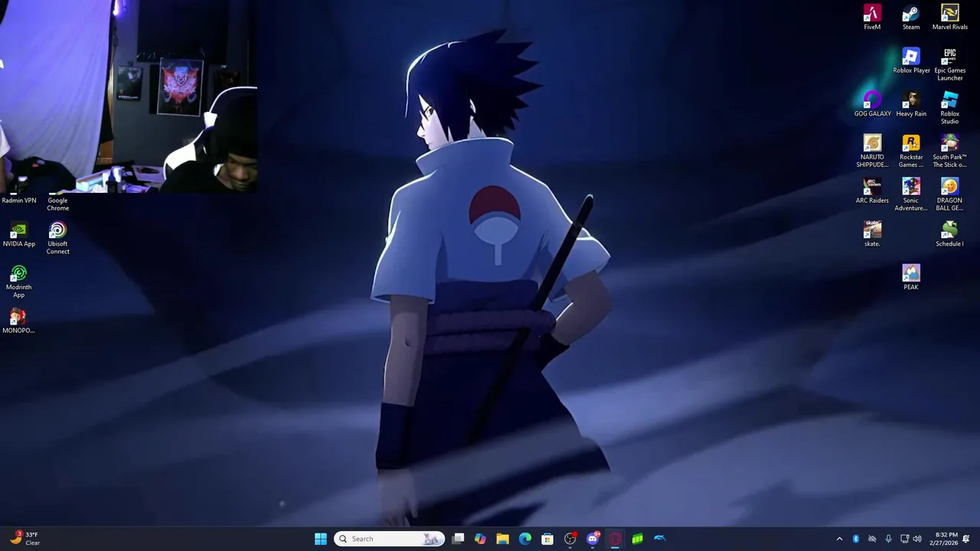Open the clock and date flyout
Viewport: 980px width, 551px height.
click(946, 539)
